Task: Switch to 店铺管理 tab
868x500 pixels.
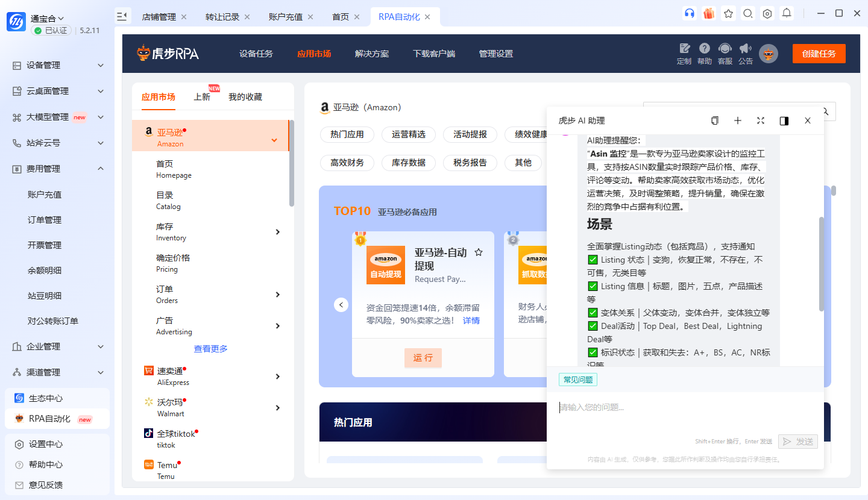Action: 159,17
